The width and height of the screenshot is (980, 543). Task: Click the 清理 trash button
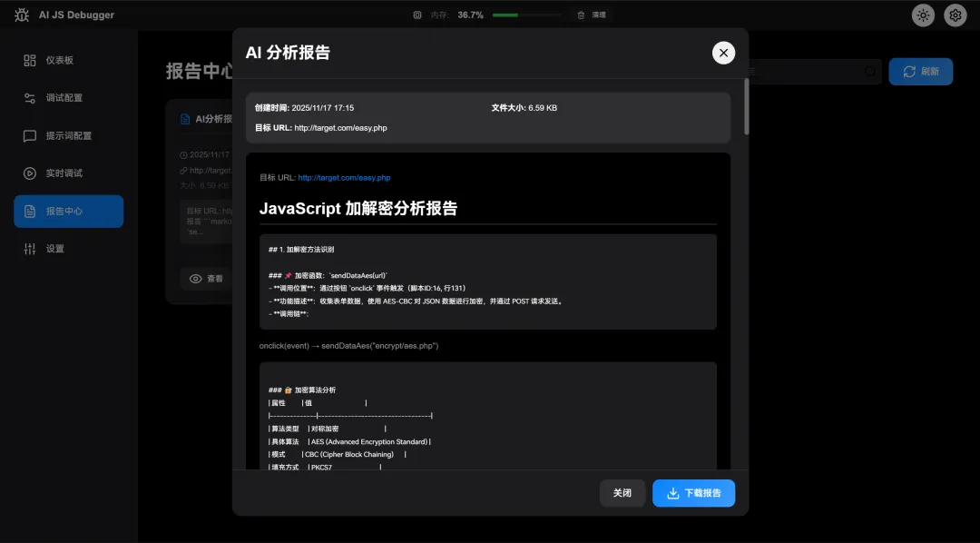592,15
